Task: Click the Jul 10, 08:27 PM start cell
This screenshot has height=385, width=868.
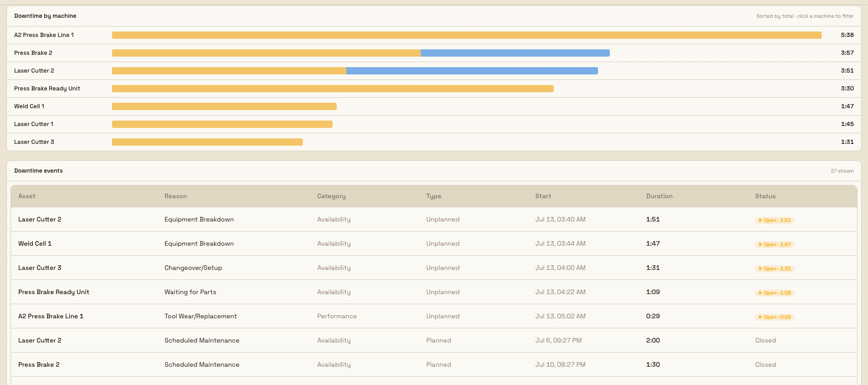Action: pyautogui.click(x=561, y=365)
